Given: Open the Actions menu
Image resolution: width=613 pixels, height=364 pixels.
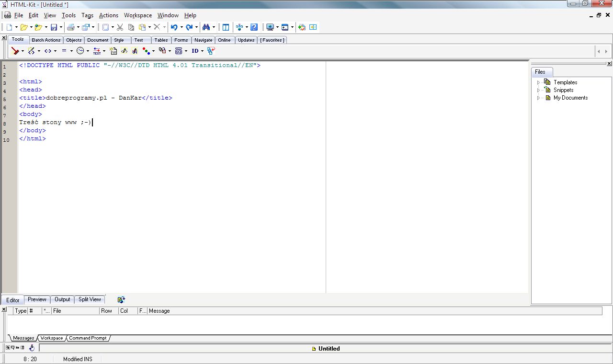Looking at the screenshot, I should tap(108, 15).
